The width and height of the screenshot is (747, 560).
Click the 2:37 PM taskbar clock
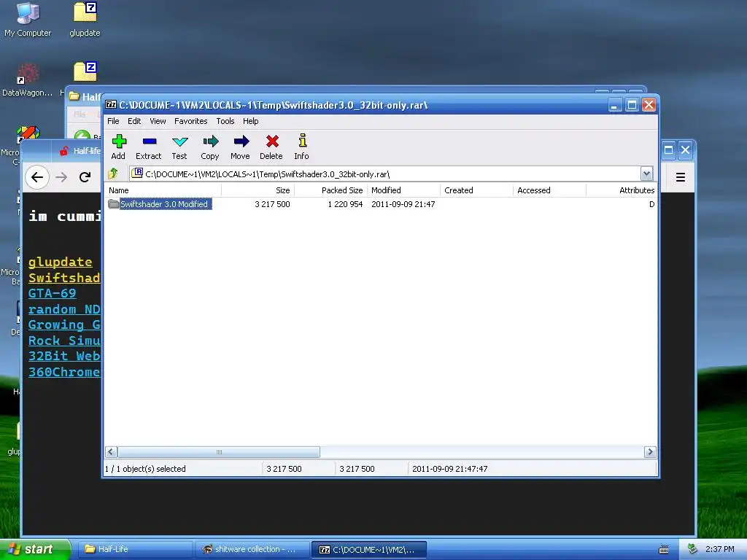(719, 549)
